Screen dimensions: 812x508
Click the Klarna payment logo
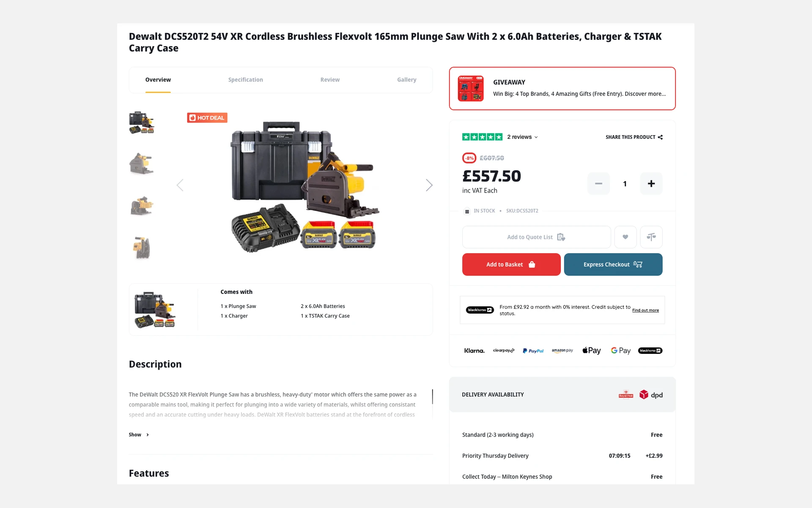(474, 351)
